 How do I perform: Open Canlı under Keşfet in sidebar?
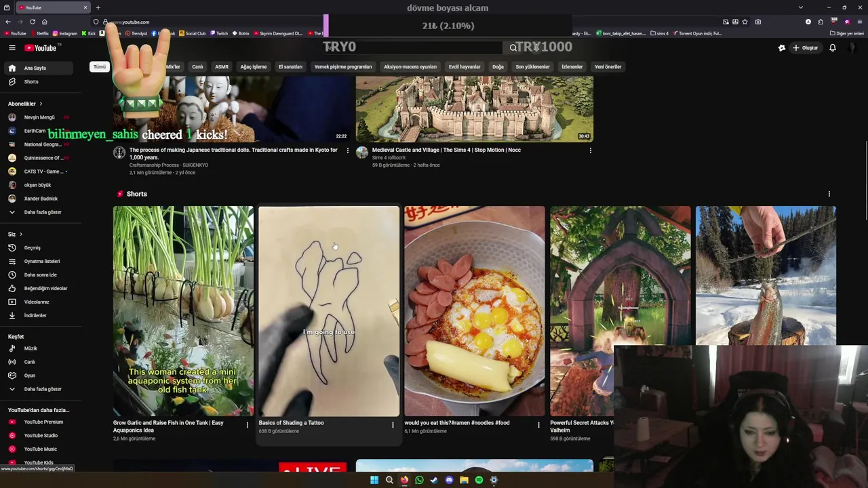(38, 362)
